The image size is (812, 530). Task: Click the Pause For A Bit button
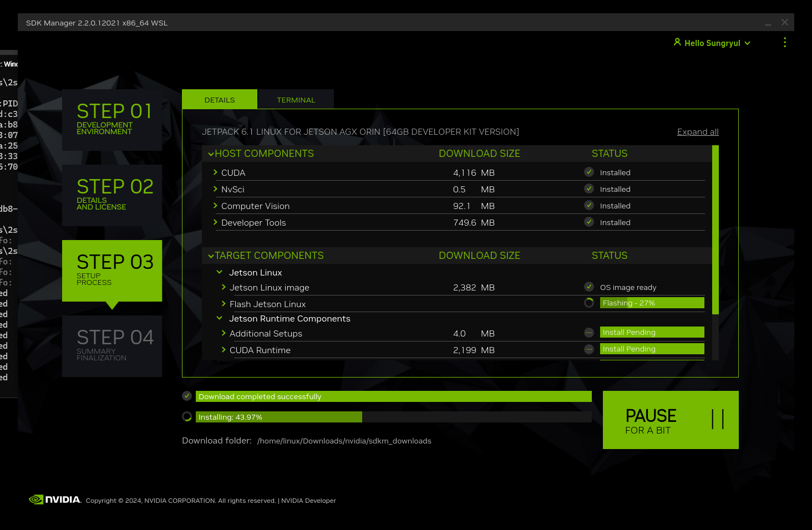coord(671,420)
